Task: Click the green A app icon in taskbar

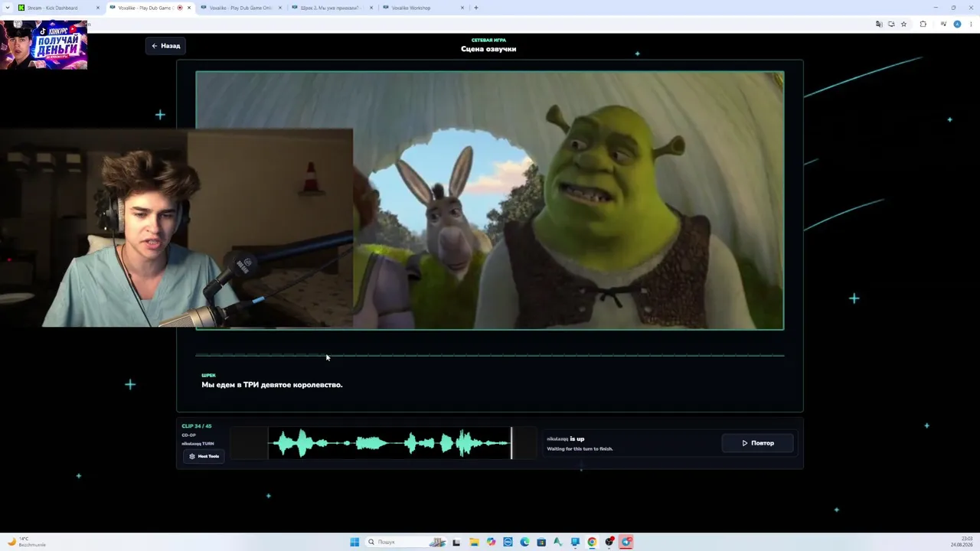Action: click(x=558, y=542)
